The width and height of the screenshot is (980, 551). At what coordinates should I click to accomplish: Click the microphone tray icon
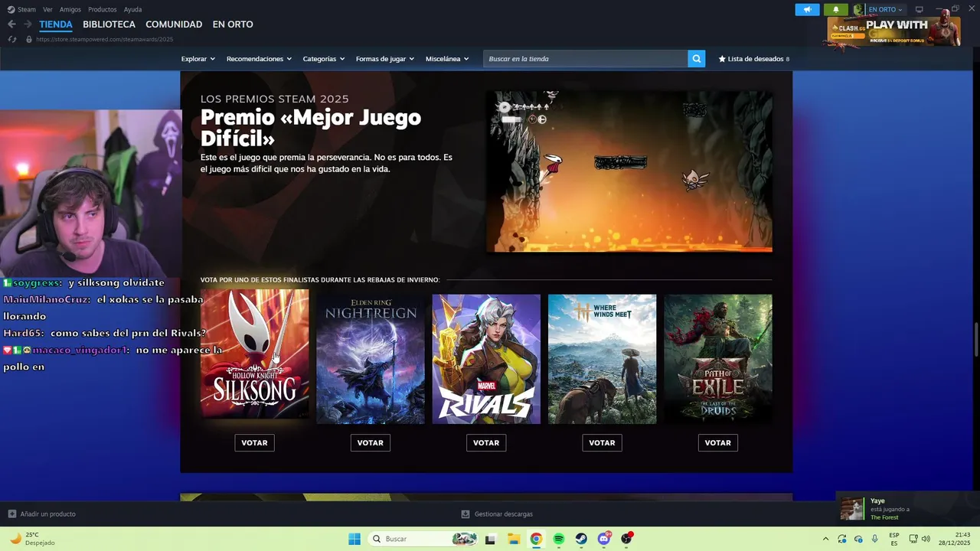click(874, 539)
